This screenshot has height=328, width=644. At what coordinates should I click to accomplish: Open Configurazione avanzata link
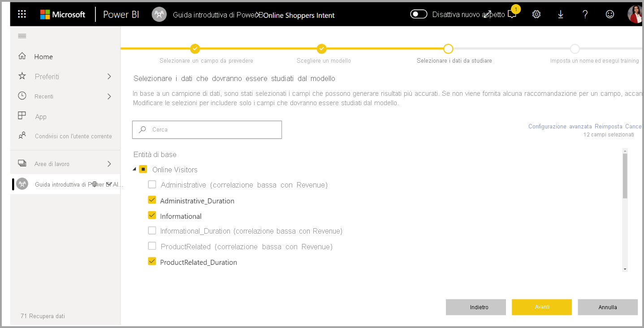pos(560,127)
